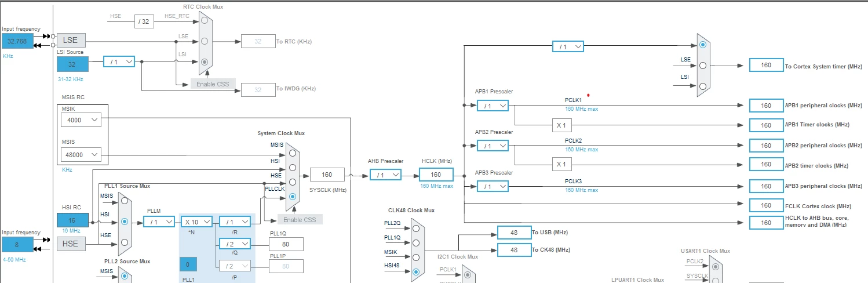Click the APB2 timer X 1 multiplier box
Image resolution: width=868 pixels, height=283 pixels.
click(x=561, y=164)
